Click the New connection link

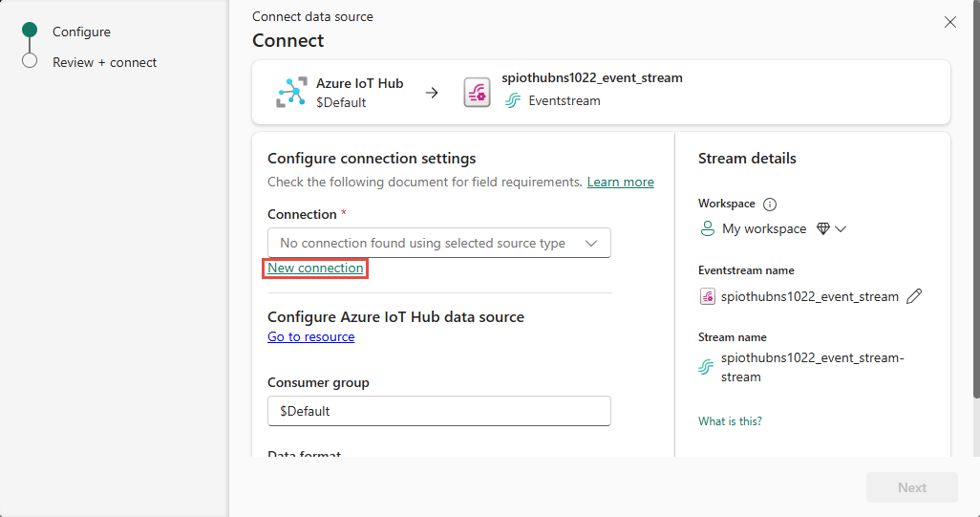tap(315, 269)
